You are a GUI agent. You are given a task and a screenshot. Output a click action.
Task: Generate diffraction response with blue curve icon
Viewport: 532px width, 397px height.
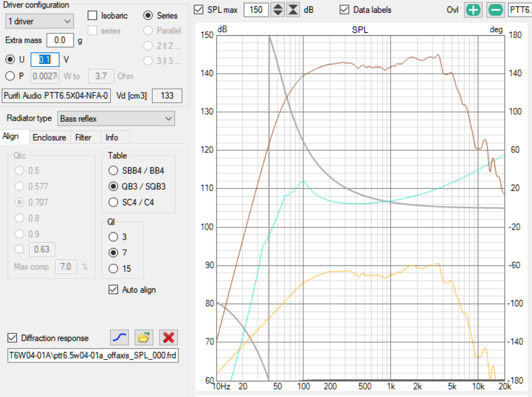coord(120,338)
